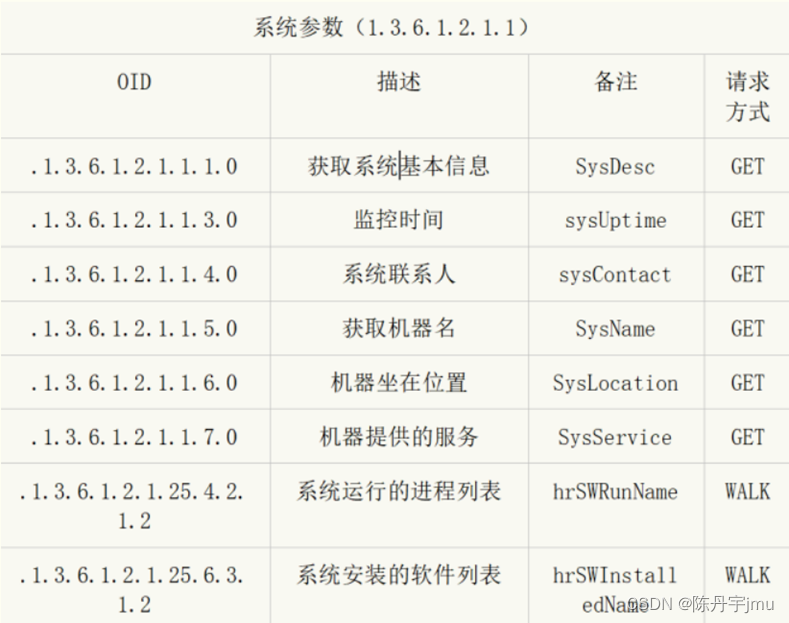Click GET in the SysDesc row
Viewport: 789px width, 623px height.
(x=747, y=167)
